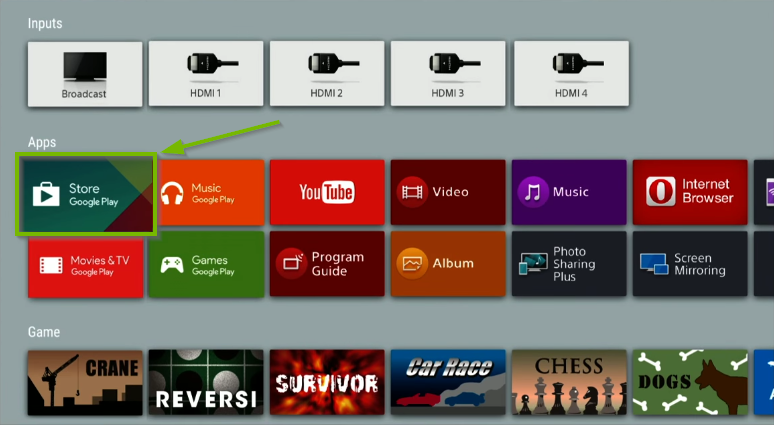This screenshot has height=425, width=774.
Task: Launch the YouTube app
Action: tap(327, 193)
